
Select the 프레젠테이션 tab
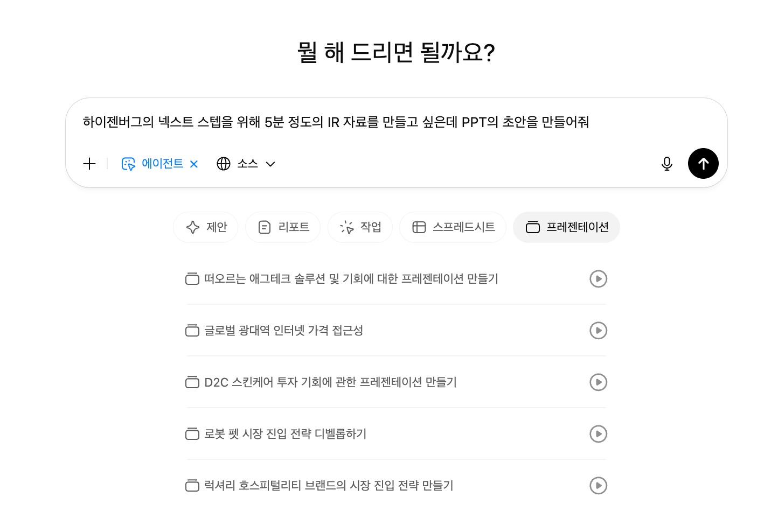566,227
